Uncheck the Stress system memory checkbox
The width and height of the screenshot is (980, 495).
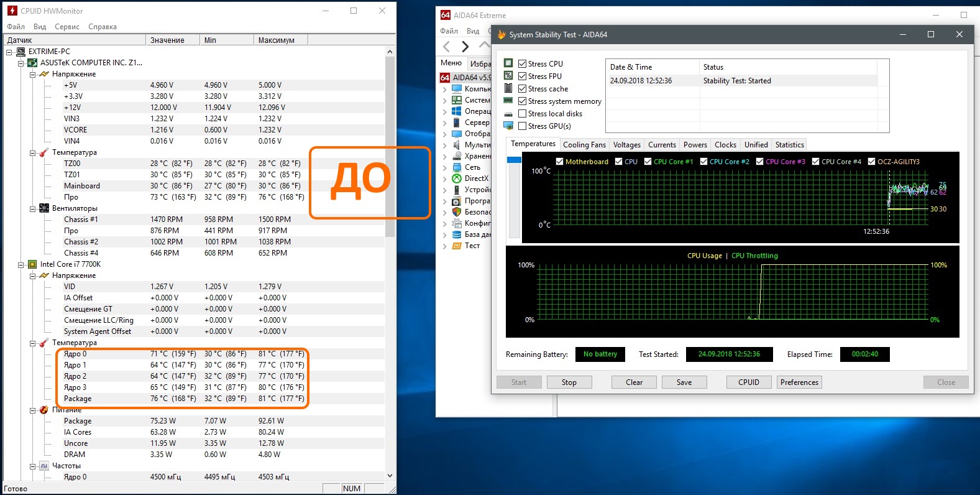point(523,101)
